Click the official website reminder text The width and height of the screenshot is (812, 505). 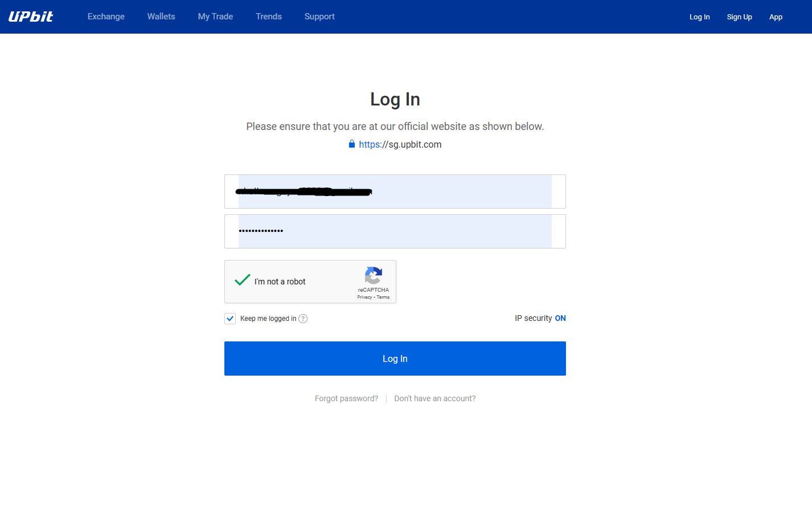[x=395, y=127]
